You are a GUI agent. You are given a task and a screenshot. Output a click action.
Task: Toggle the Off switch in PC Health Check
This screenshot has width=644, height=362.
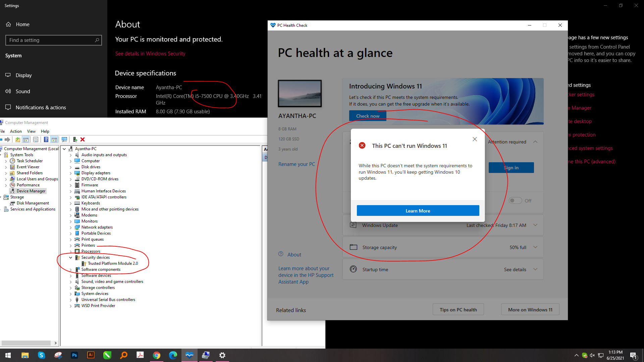515,200
